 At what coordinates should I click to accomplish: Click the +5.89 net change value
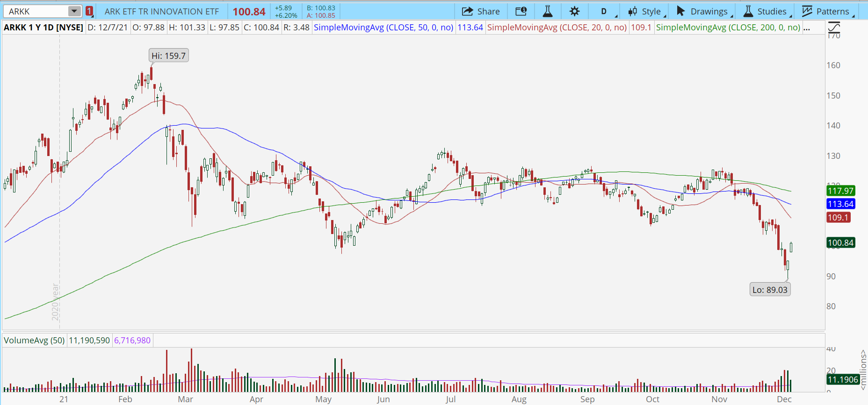tap(283, 8)
